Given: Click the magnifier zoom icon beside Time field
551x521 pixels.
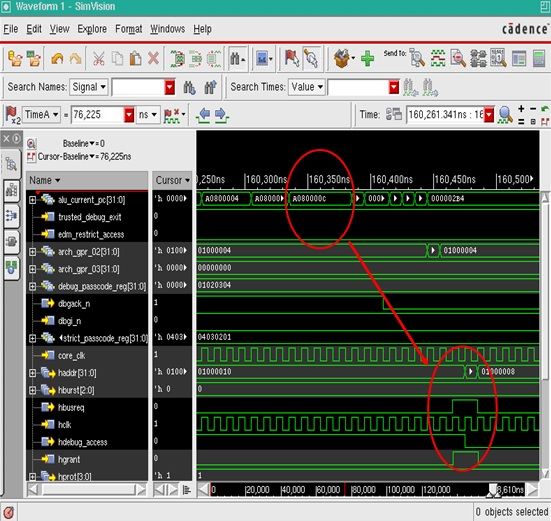Looking at the screenshot, I should click(505, 115).
